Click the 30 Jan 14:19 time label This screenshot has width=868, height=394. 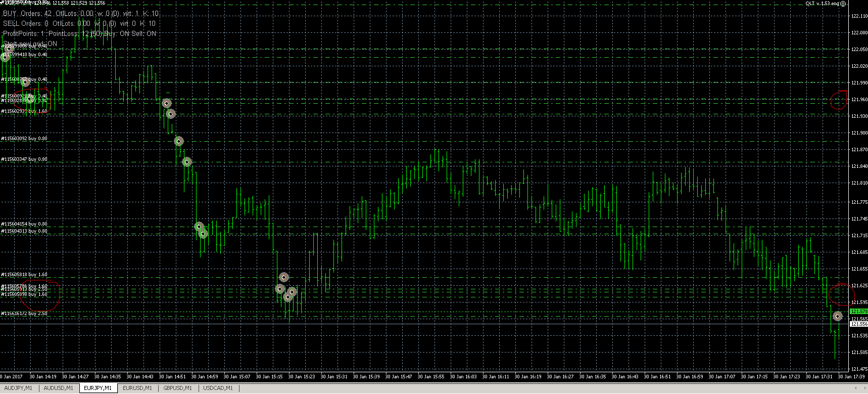tap(43, 377)
